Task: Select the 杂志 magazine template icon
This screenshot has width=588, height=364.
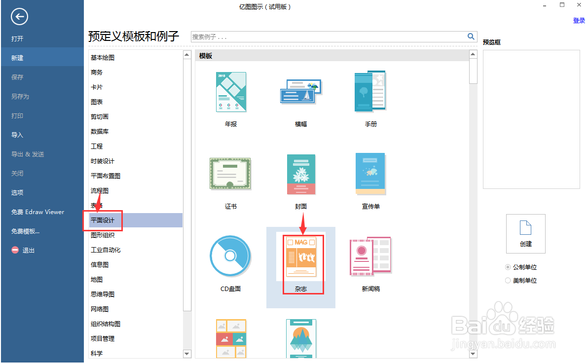Action: point(301,256)
